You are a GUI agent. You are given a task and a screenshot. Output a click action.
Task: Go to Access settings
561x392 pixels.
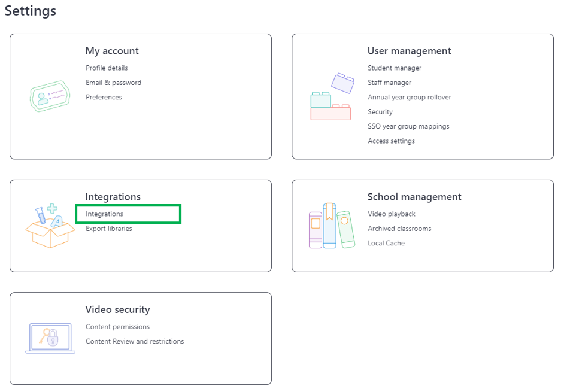391,141
